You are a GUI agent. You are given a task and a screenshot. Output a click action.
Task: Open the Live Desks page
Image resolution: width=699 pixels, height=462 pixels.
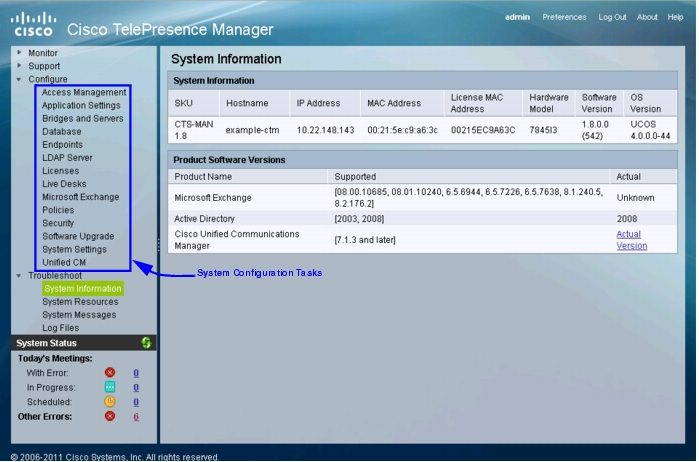pos(64,184)
